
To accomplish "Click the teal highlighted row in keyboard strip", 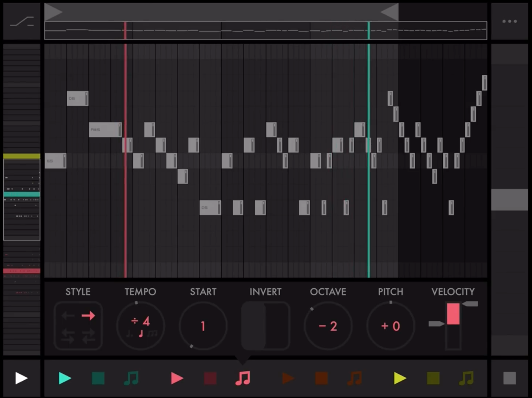I will coord(22,194).
